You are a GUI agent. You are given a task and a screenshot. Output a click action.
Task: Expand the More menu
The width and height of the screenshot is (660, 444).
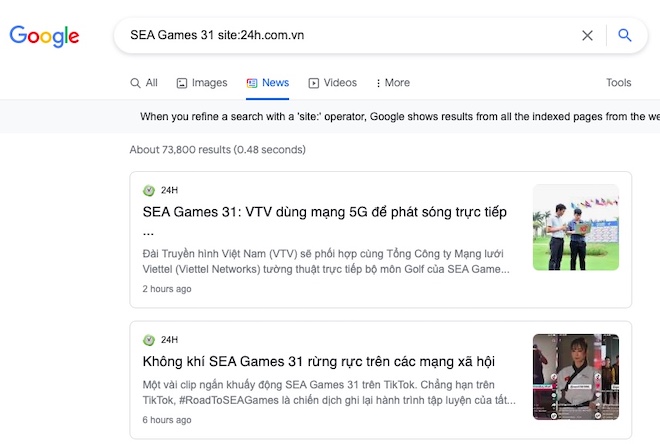coord(393,83)
